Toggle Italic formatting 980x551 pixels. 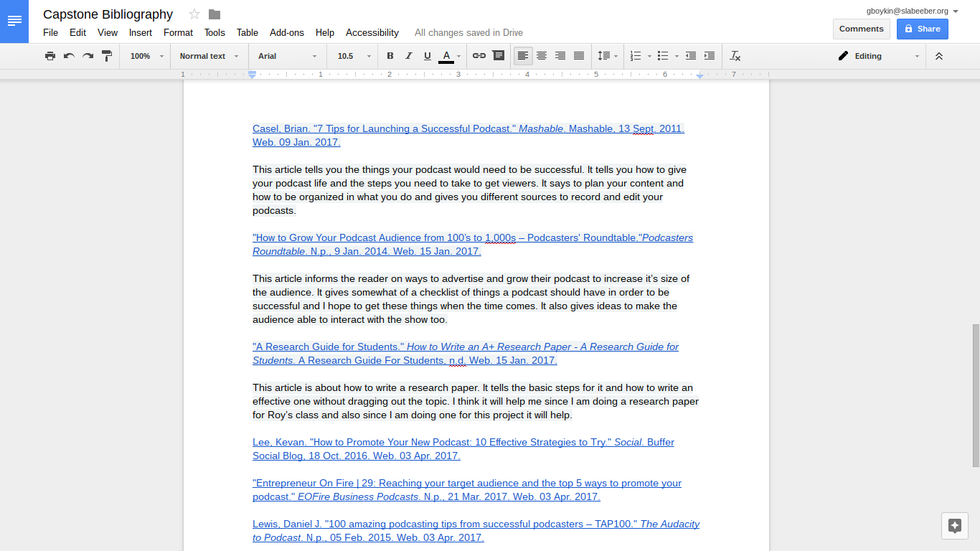[x=409, y=56]
